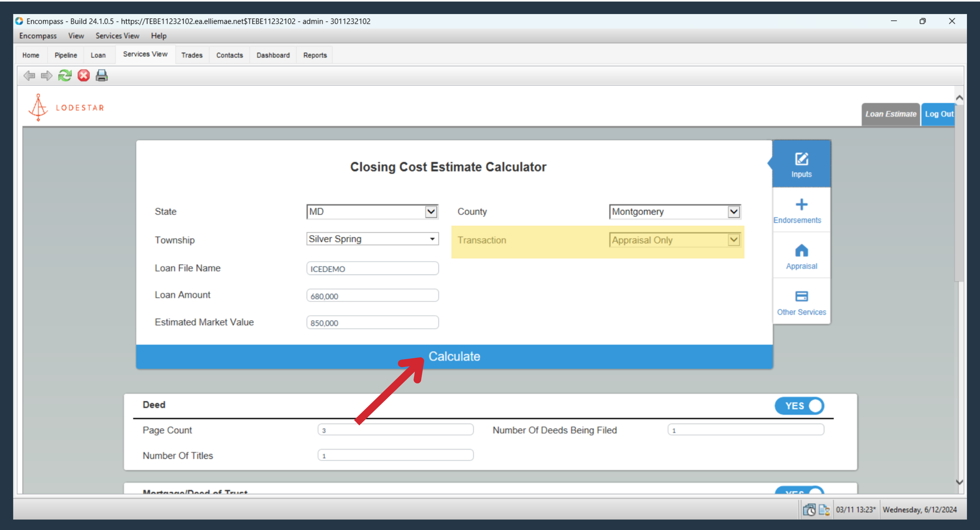Open Other Services card icon
The image size is (980, 530).
point(801,303)
